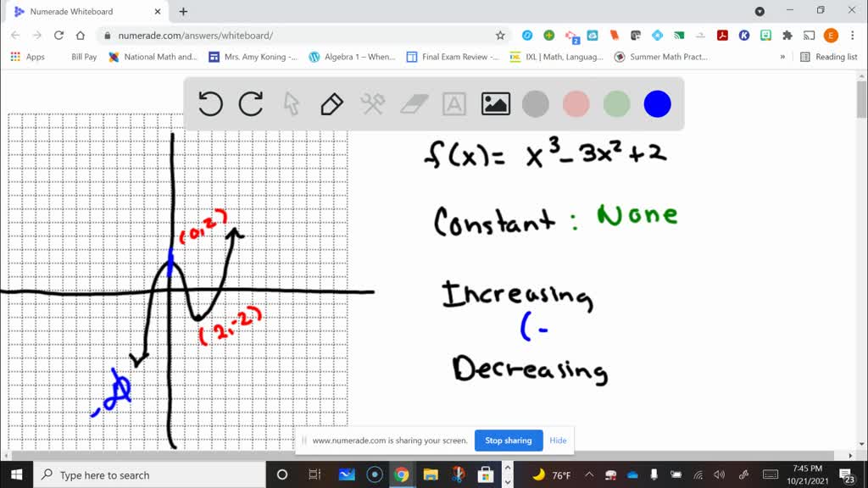Select the green pen color swatch
Screen dimensions: 868x488
pyautogui.click(x=616, y=103)
